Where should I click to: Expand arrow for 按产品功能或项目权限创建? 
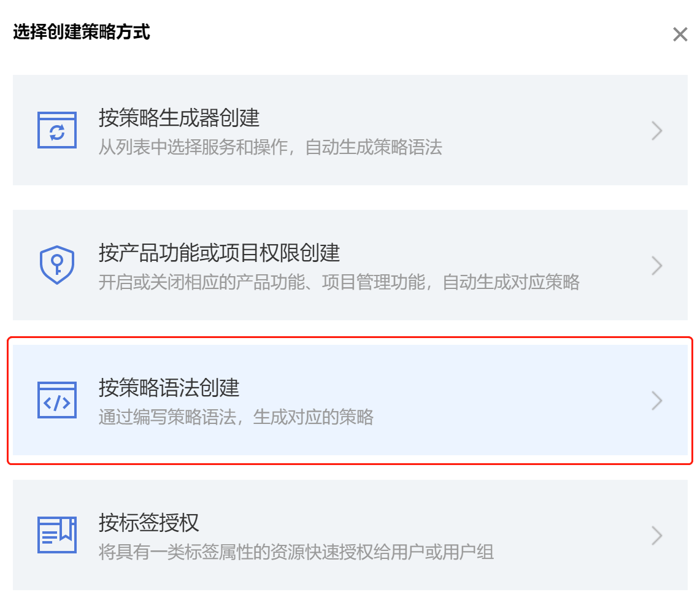(x=656, y=266)
